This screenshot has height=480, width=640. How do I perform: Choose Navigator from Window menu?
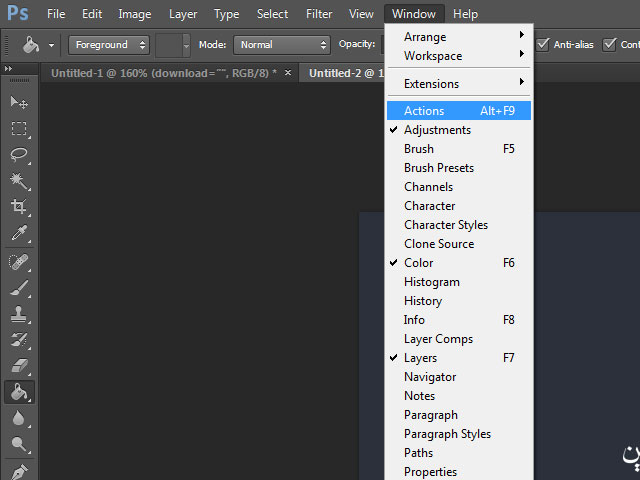point(459,377)
